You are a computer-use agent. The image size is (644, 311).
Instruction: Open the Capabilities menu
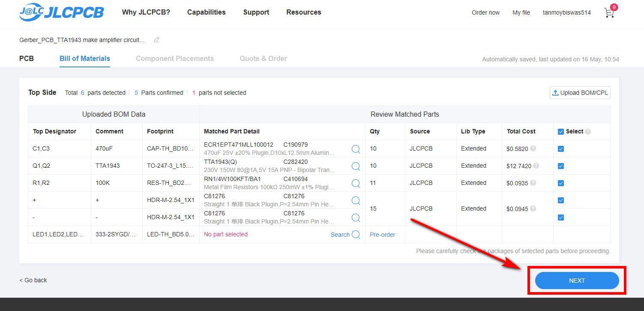click(x=207, y=12)
